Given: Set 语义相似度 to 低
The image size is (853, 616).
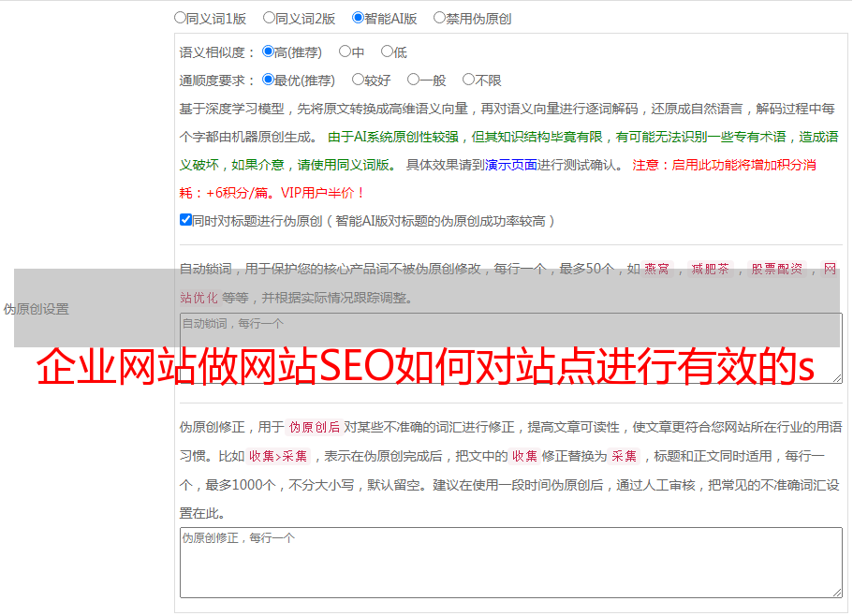Looking at the screenshot, I should 387,51.
